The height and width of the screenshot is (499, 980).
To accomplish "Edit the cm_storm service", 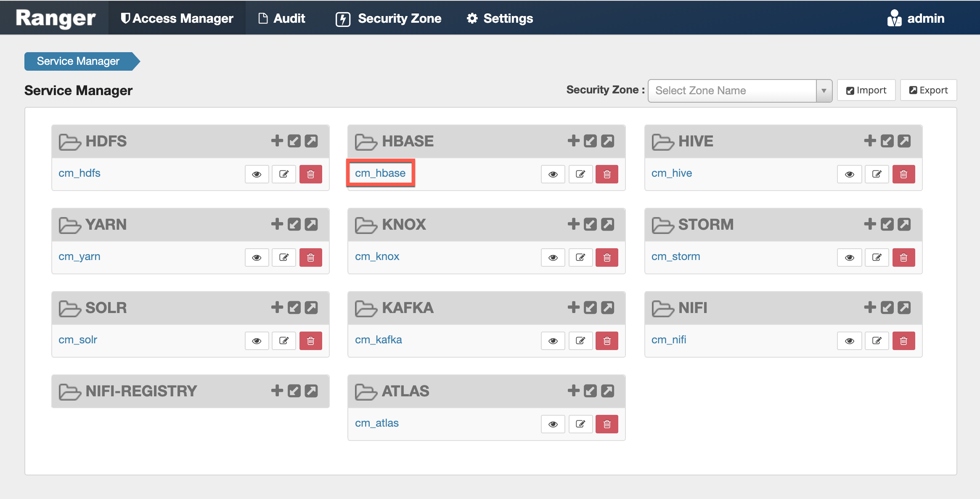I will [x=877, y=257].
